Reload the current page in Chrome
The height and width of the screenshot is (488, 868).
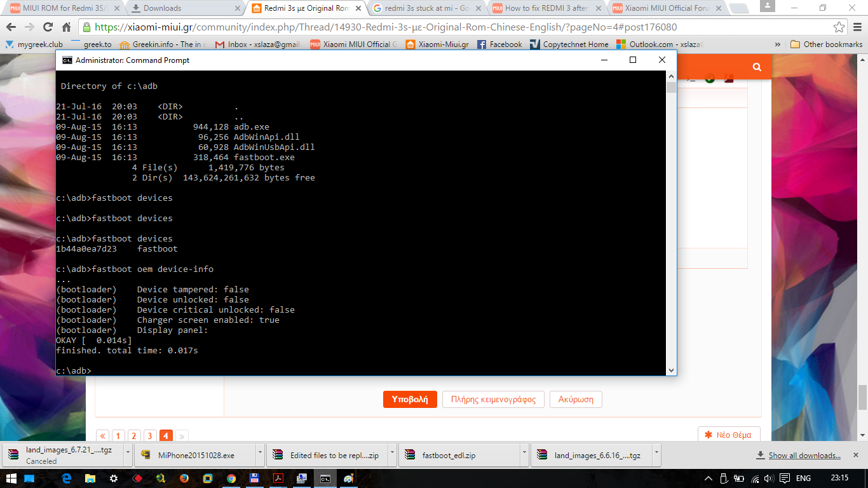[x=48, y=27]
